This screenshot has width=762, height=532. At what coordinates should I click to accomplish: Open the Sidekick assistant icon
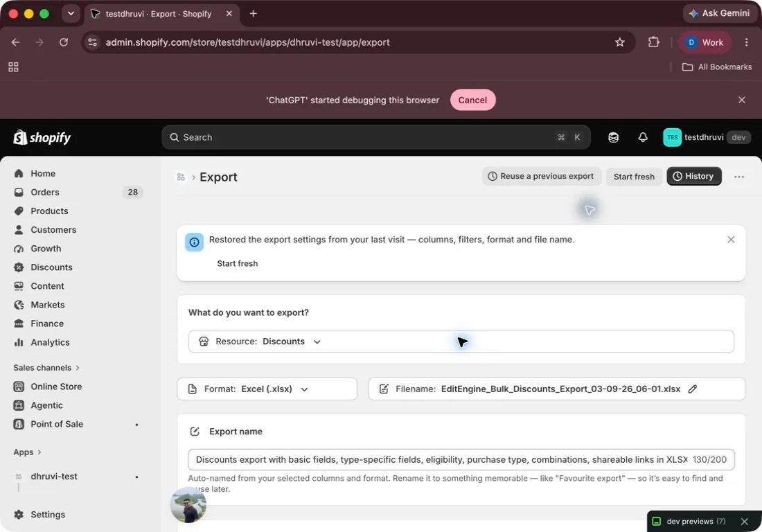click(613, 137)
